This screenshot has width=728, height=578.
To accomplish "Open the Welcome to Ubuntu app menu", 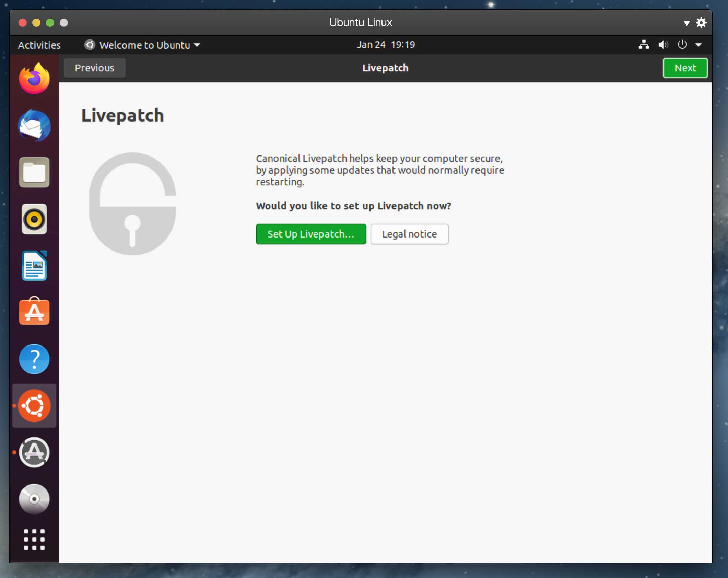I will [x=143, y=45].
